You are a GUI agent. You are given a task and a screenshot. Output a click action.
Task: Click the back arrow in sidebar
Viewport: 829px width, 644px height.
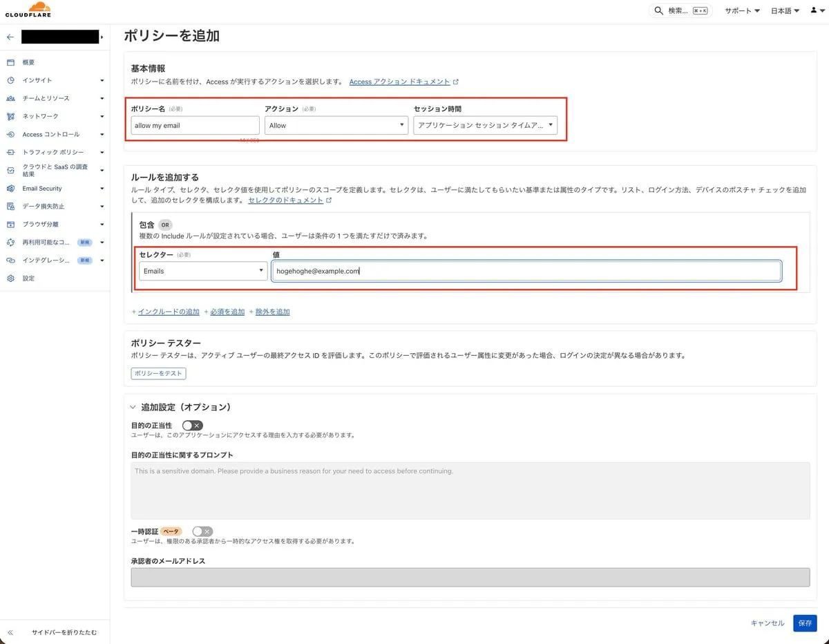click(x=10, y=37)
